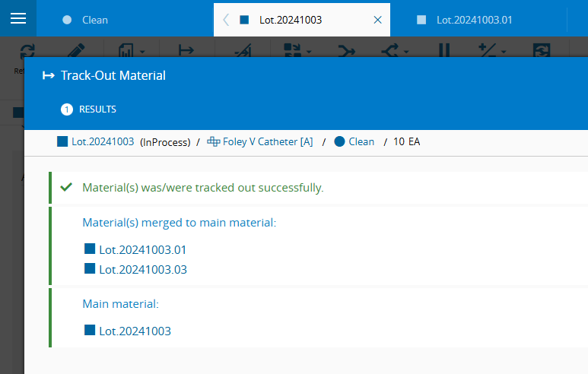
Task: Open merged material Lot.20241003.03 link
Action: (x=143, y=270)
